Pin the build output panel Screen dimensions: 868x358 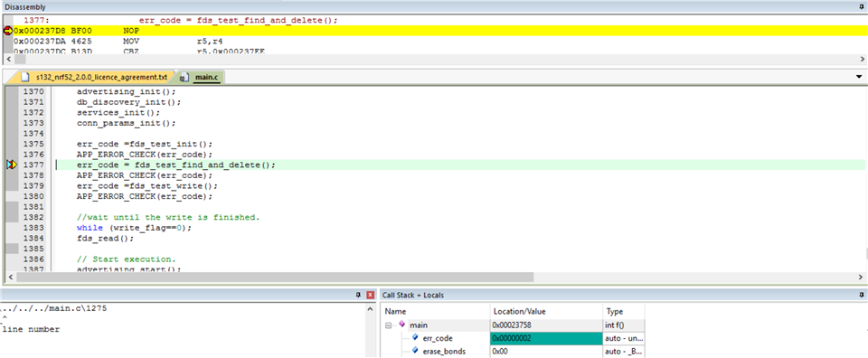pyautogui.click(x=359, y=296)
